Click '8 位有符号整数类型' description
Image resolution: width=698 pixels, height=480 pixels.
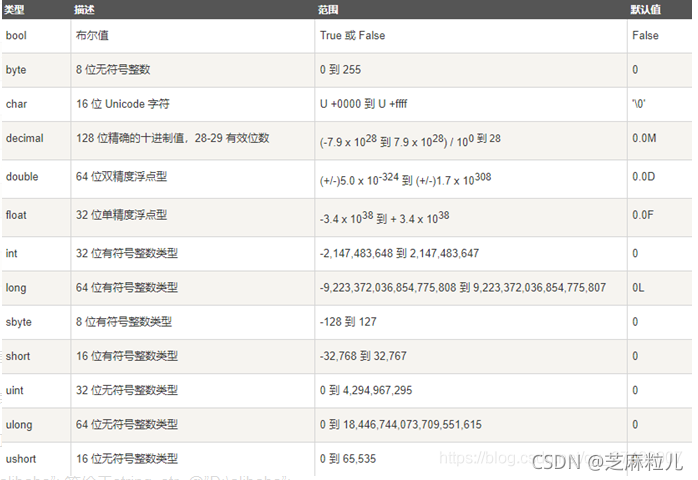tap(124, 322)
